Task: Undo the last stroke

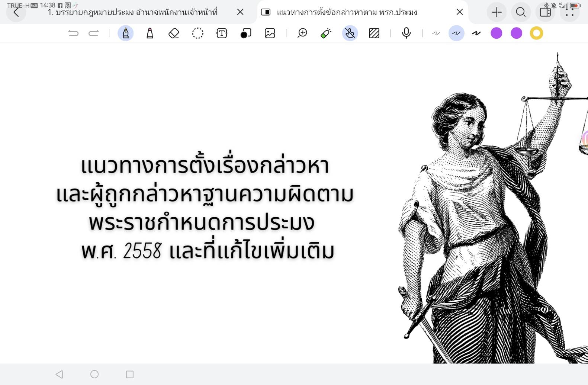Action: click(x=73, y=33)
